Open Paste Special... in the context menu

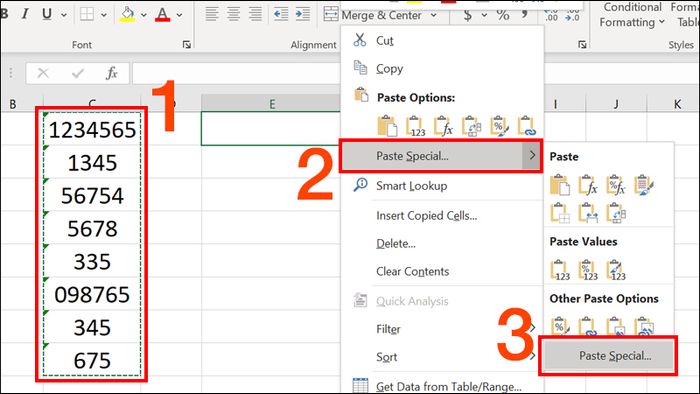click(441, 156)
